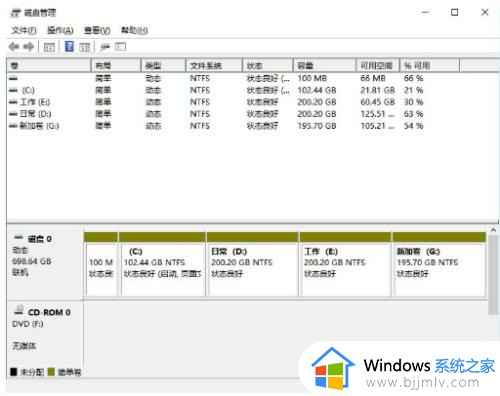
Task: Click the 195.70 GB capacity cell
Action: pyautogui.click(x=317, y=126)
